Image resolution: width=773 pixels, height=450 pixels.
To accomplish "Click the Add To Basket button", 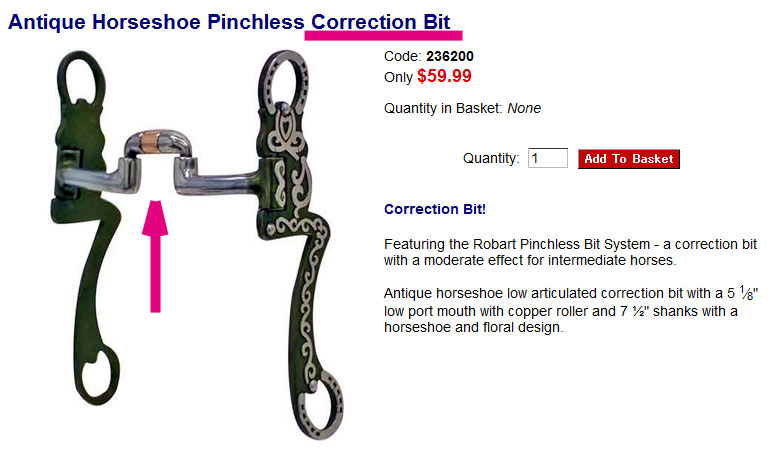I will click(629, 159).
